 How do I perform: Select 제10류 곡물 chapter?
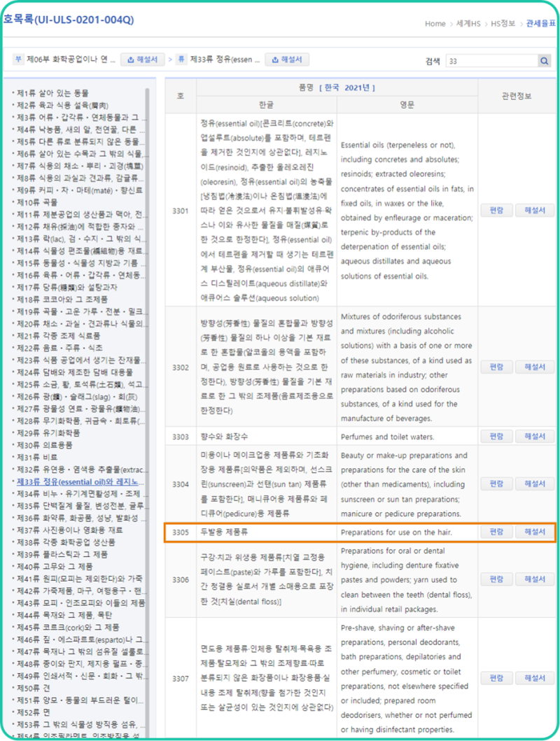(37, 202)
